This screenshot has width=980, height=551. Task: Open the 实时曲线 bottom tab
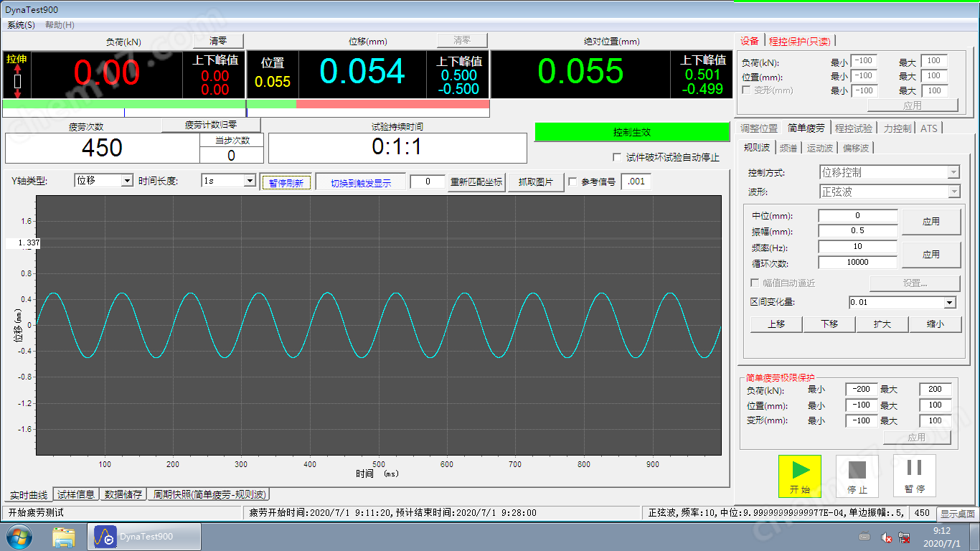(x=28, y=494)
